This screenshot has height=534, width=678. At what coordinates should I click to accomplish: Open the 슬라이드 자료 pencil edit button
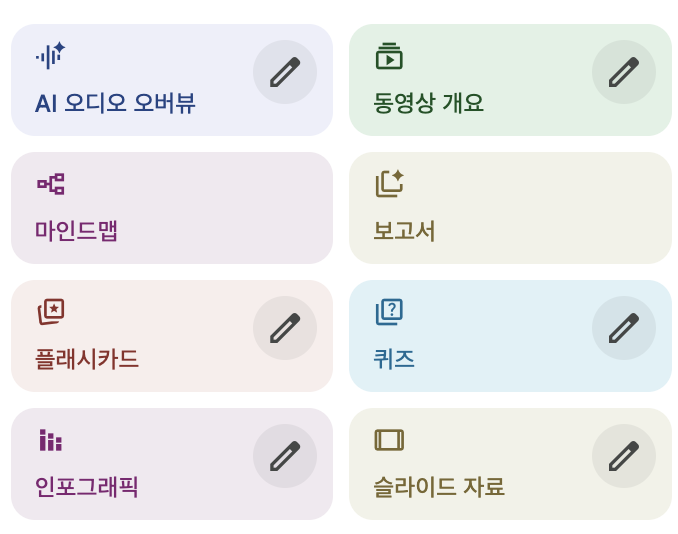coord(624,456)
